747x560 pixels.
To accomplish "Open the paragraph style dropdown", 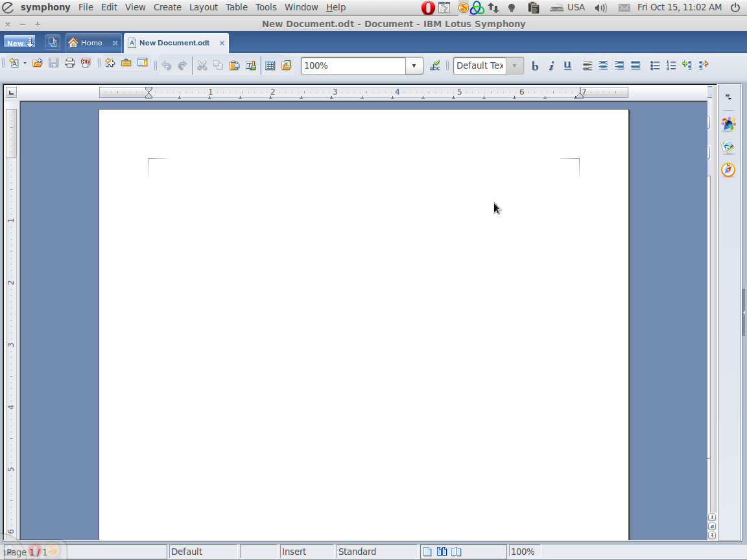I will (515, 65).
